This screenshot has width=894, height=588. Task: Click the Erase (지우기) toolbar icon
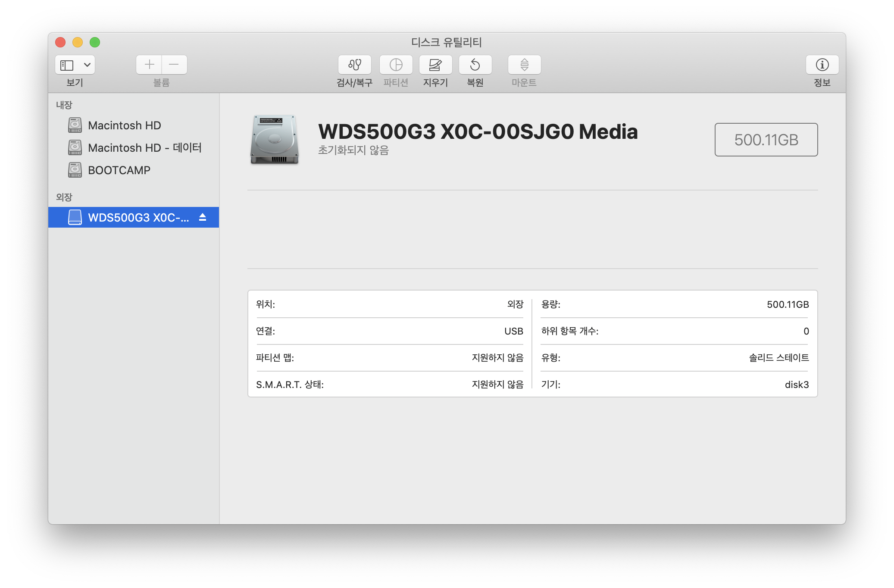click(435, 65)
